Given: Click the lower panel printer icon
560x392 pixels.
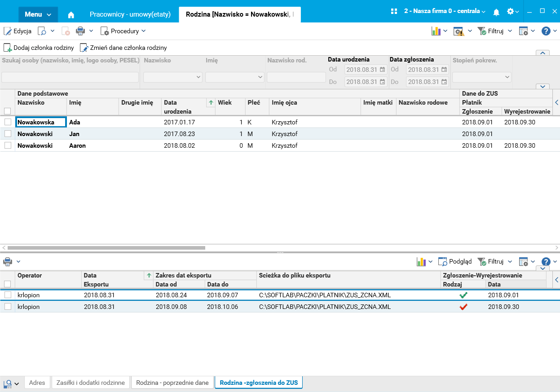Looking at the screenshot, I should click(x=8, y=261).
